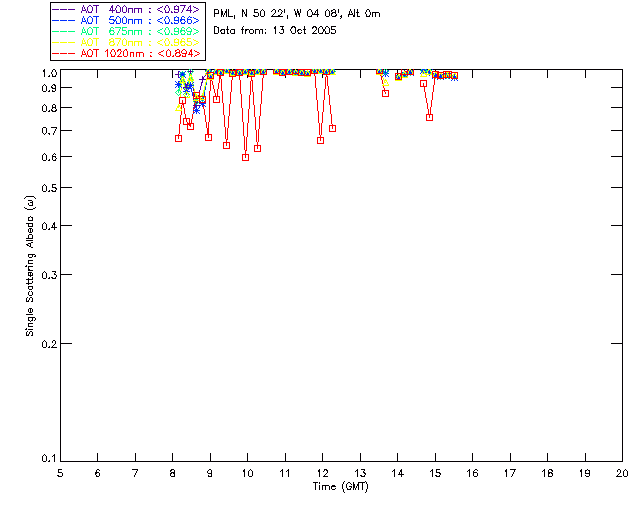
Task: Click the x-axis tick label '14'
Action: pos(398,473)
